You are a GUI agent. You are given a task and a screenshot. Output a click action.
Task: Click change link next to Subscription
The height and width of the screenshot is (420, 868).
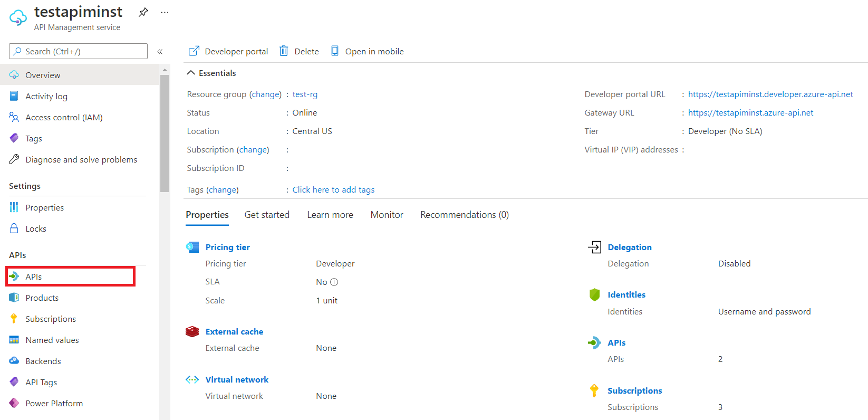[253, 149]
